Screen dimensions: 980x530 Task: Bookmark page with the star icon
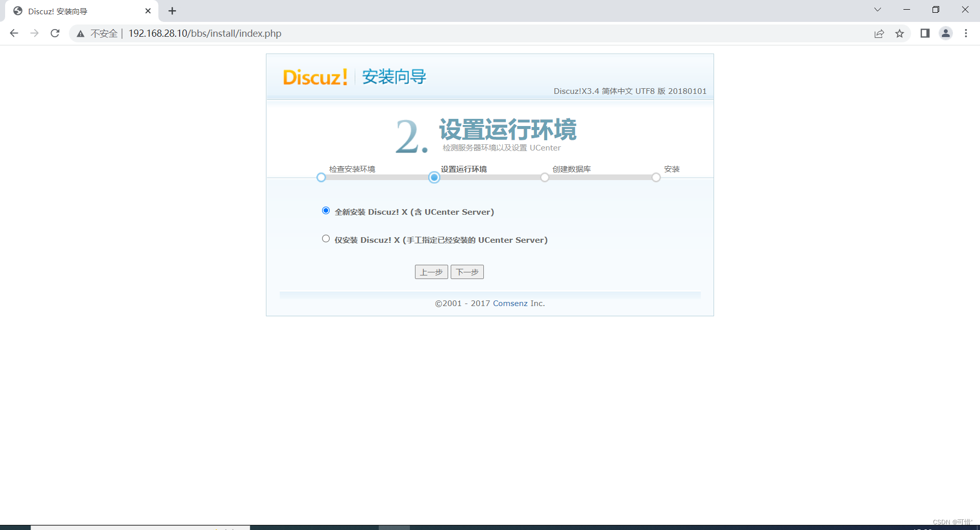point(899,34)
